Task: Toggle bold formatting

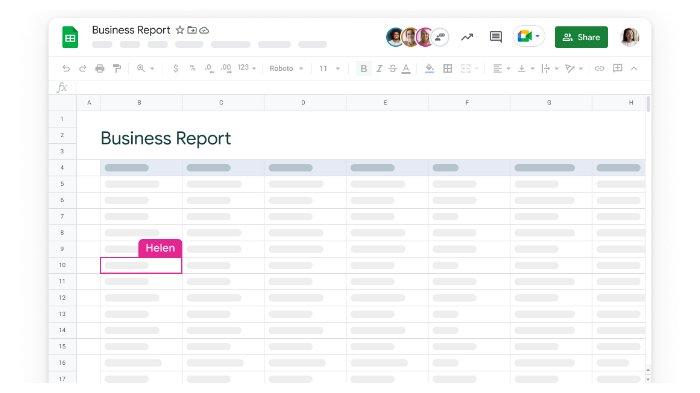Action: [x=363, y=68]
